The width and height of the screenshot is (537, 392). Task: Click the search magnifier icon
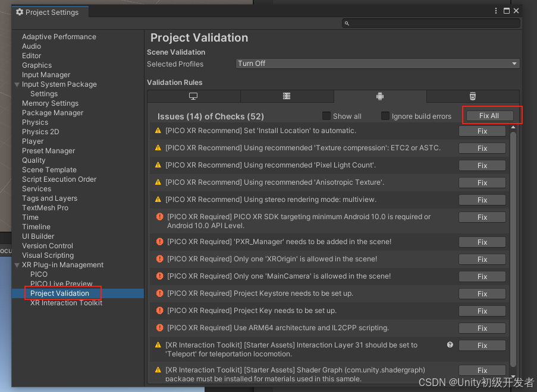click(347, 23)
